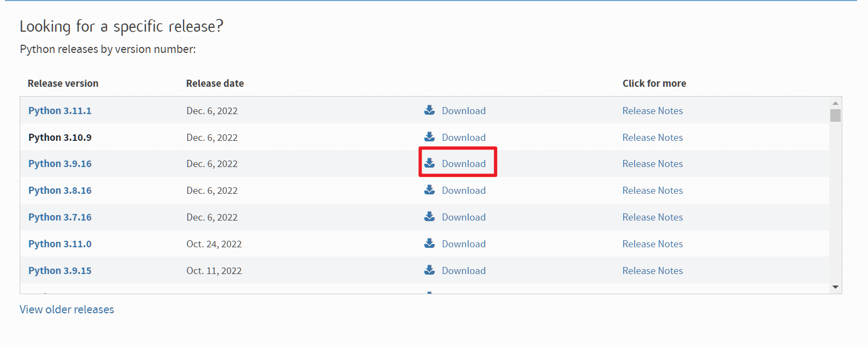View Release Notes for Python 3.11.0
Screen dimensions: 868x345
click(653, 244)
